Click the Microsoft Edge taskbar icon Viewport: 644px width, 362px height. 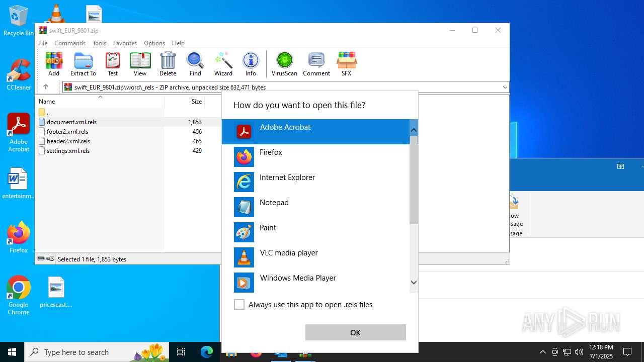point(207,352)
